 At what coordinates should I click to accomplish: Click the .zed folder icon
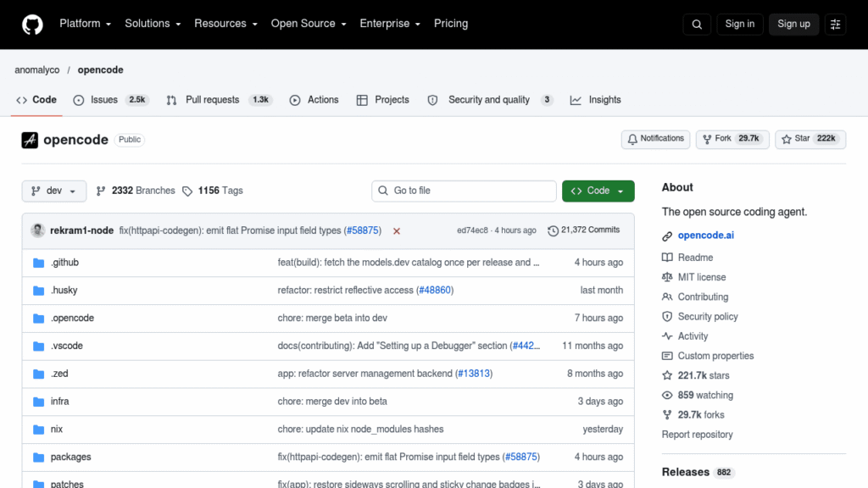38,374
